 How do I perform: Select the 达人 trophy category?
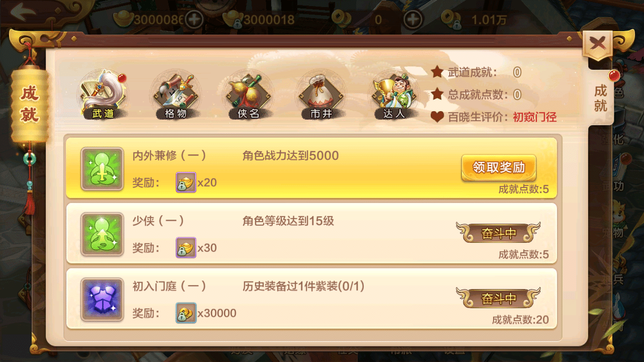pyautogui.click(x=393, y=95)
